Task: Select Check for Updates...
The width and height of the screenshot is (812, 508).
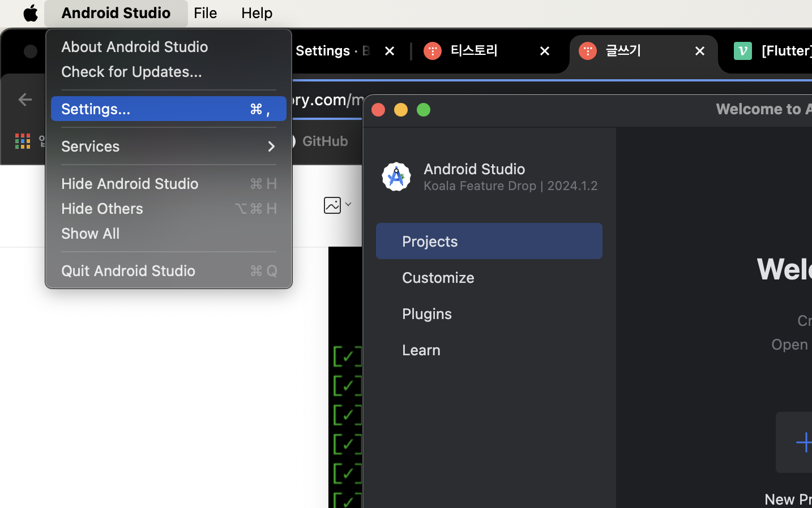Action: (169, 71)
